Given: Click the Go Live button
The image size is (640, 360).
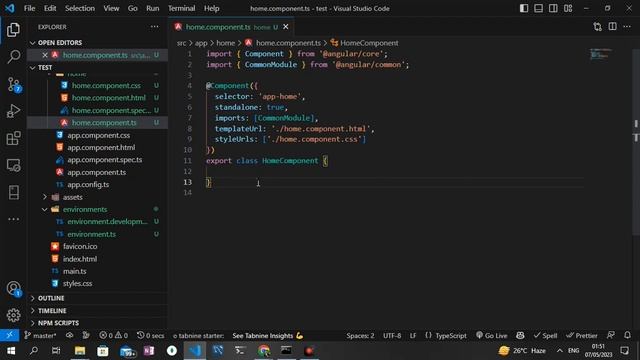Looking at the screenshot, I should (491, 336).
